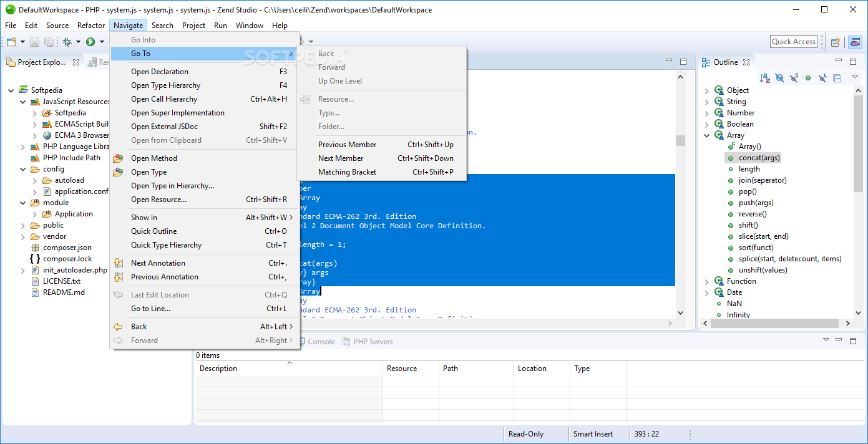The image size is (868, 444).
Task: Click the yellow Back arrow icon
Action: 118,327
